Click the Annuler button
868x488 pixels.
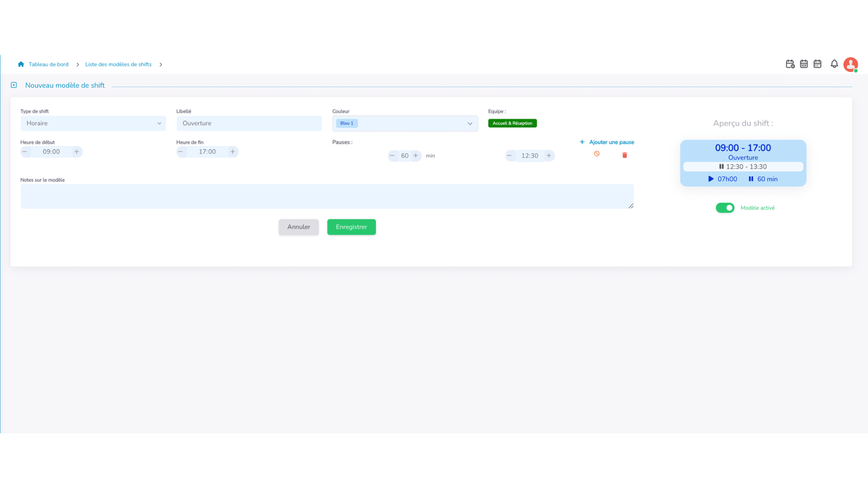pyautogui.click(x=299, y=227)
